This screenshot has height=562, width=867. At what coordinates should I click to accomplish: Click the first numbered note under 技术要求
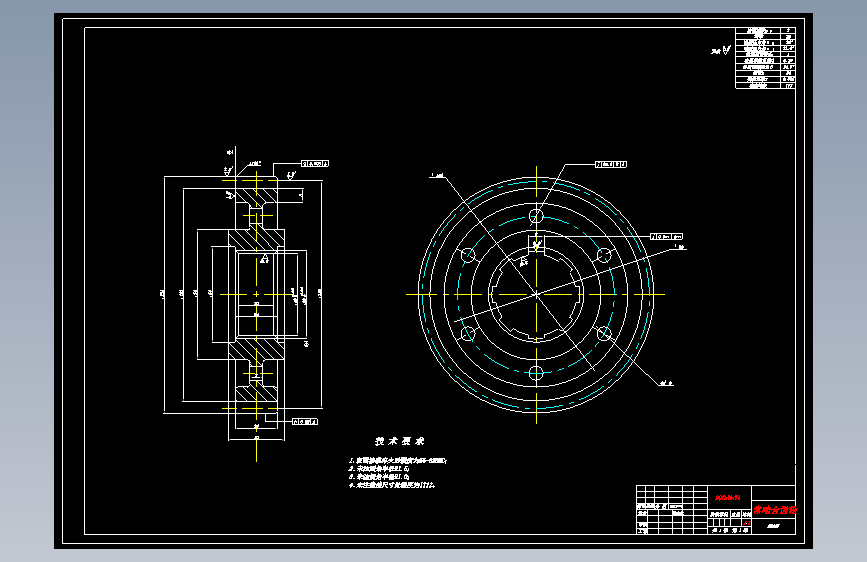[x=398, y=460]
